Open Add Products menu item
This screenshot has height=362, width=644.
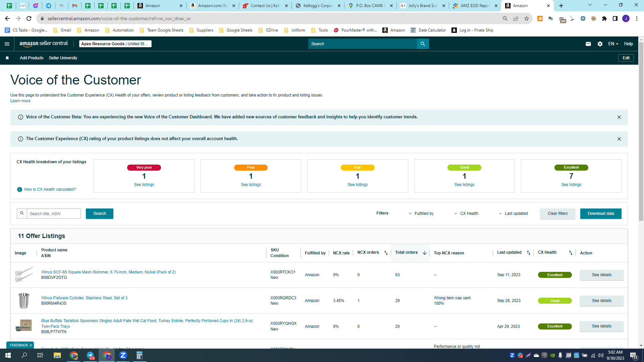[x=32, y=58]
